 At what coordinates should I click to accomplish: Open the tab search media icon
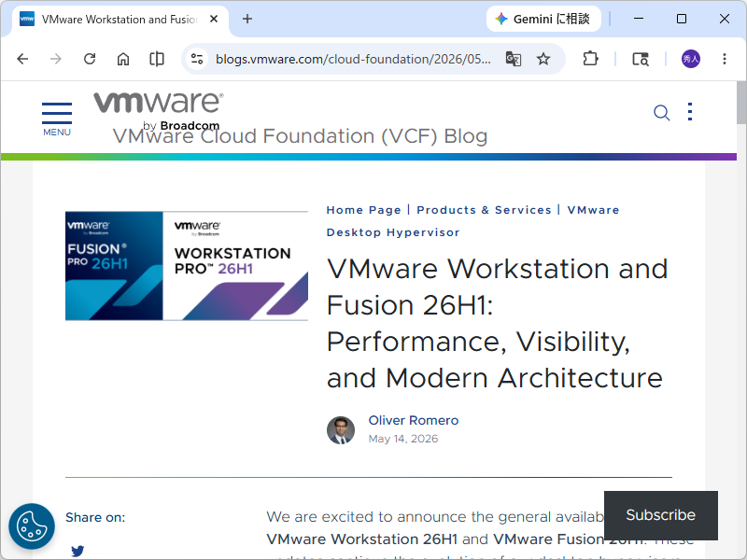coord(641,59)
